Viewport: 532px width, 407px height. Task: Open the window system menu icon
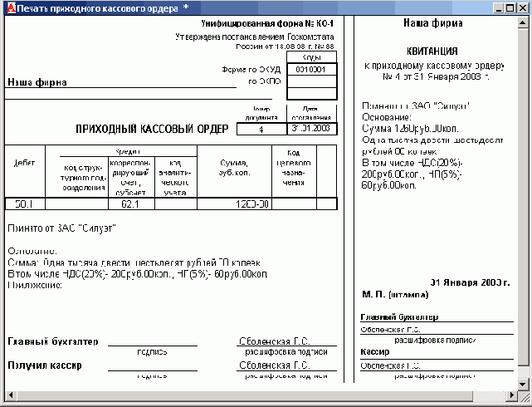8,7
